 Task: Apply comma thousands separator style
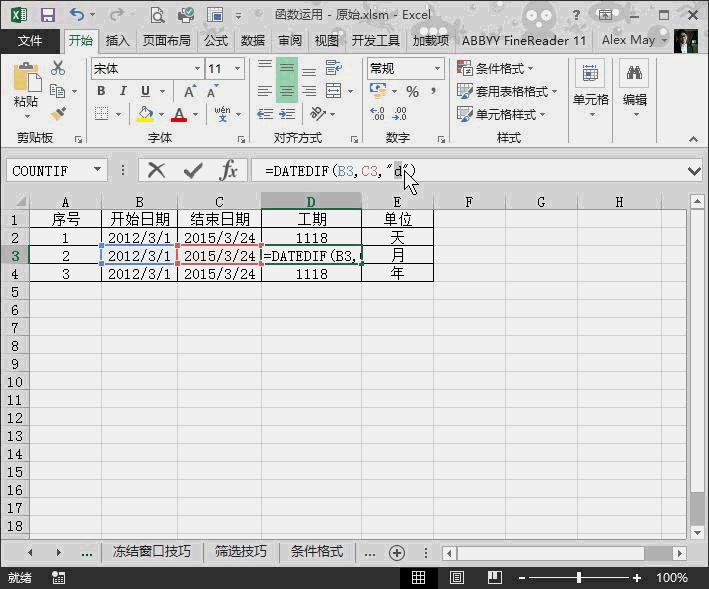[433, 91]
